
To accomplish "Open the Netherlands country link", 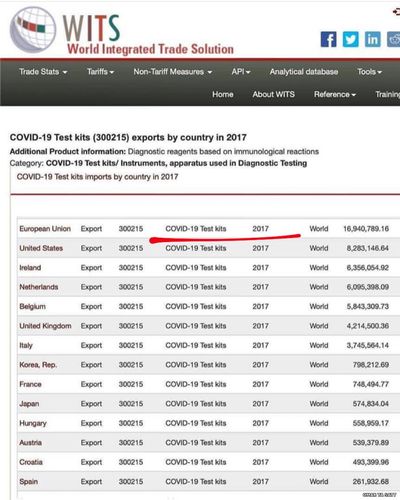I will [39, 287].
